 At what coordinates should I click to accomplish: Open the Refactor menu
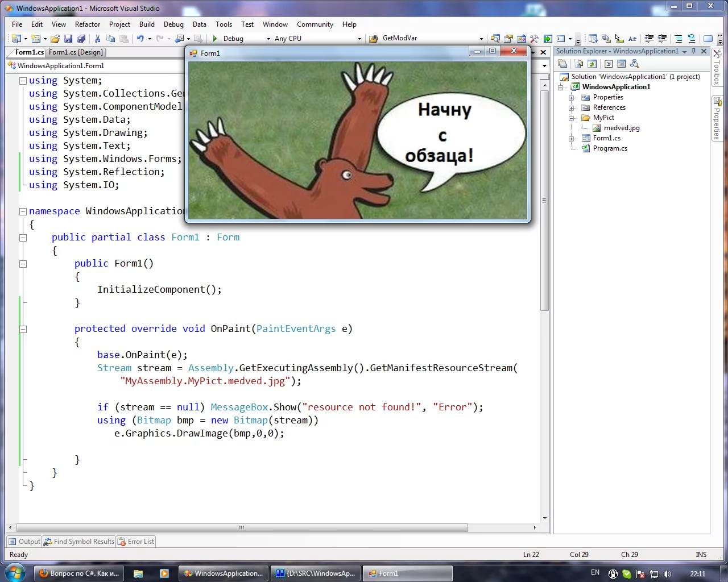[x=87, y=24]
